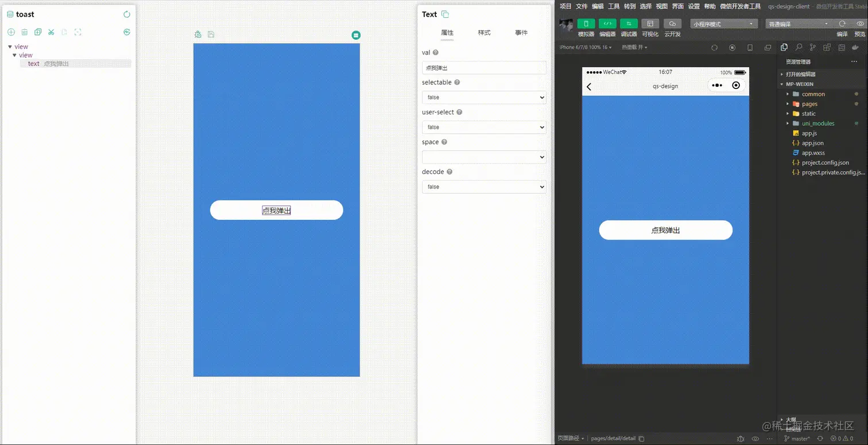Click the 点我弹出 button in the simulator

pos(666,230)
